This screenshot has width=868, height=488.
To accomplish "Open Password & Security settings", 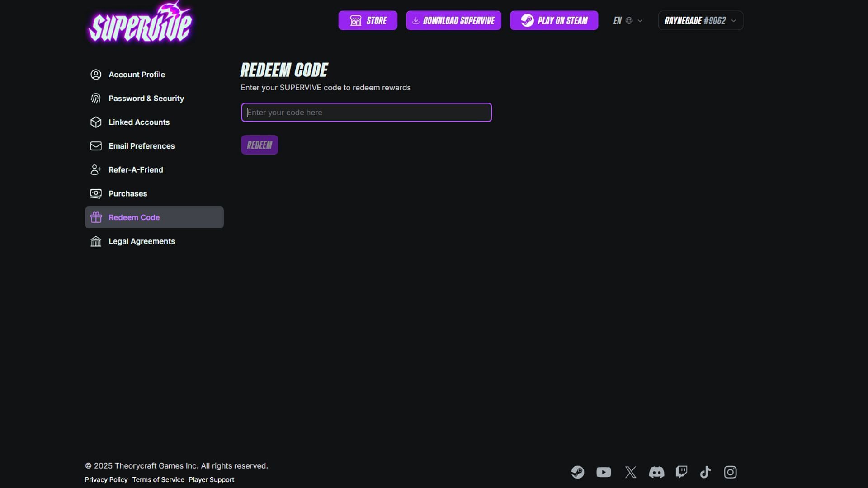I will tap(154, 99).
